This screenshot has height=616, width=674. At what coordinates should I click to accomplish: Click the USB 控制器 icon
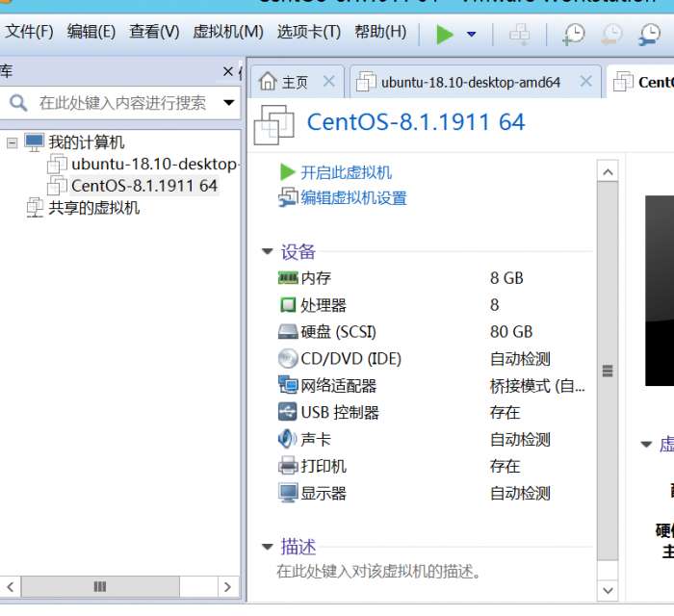tap(288, 412)
